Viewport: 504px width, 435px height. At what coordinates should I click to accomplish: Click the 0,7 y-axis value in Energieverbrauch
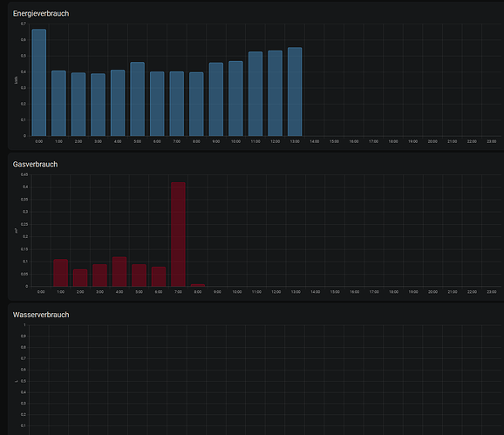coord(24,24)
